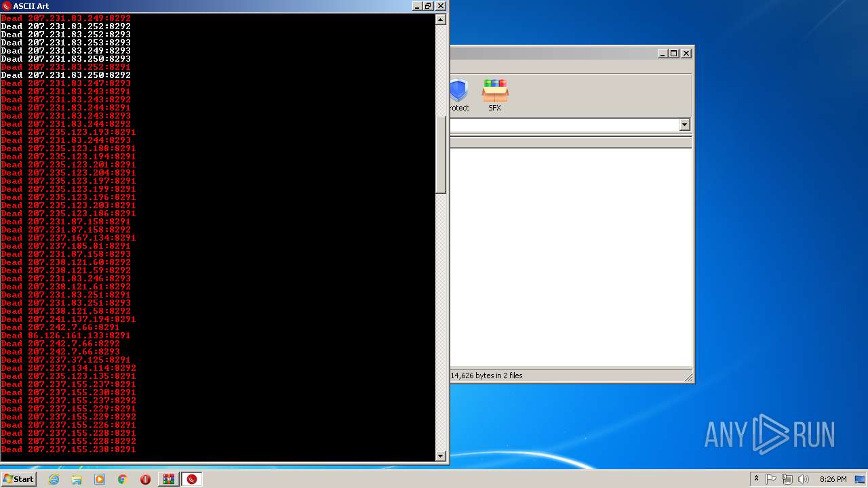Click the console scrollbar up arrow

coord(441,20)
